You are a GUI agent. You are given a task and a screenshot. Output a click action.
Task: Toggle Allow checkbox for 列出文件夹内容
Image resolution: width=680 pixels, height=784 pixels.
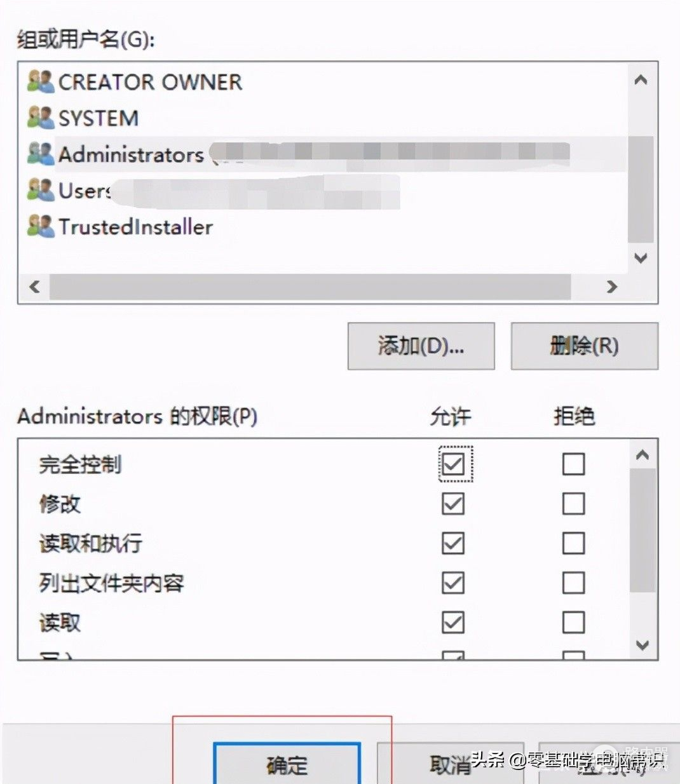tap(453, 583)
